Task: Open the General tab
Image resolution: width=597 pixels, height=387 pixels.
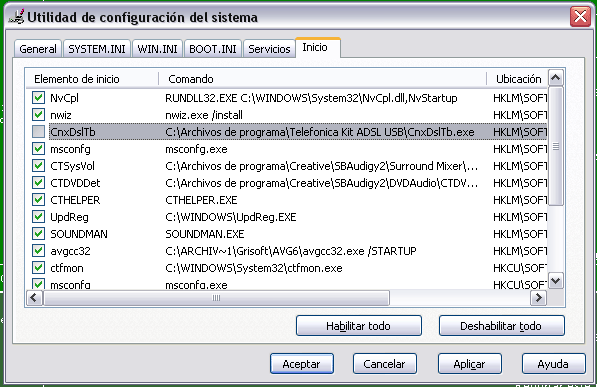Action: (x=38, y=49)
